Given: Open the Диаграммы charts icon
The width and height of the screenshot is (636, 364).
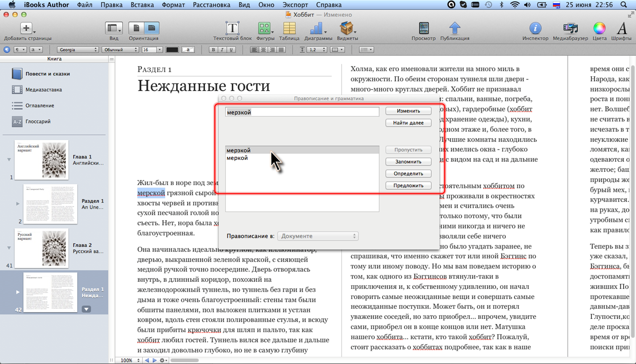Looking at the screenshot, I should [x=317, y=28].
